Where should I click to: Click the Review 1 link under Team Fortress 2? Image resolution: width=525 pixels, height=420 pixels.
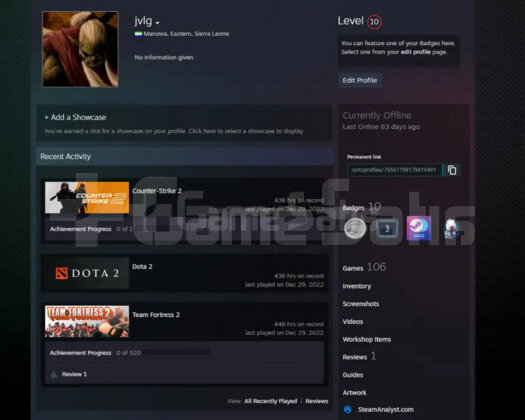click(74, 374)
